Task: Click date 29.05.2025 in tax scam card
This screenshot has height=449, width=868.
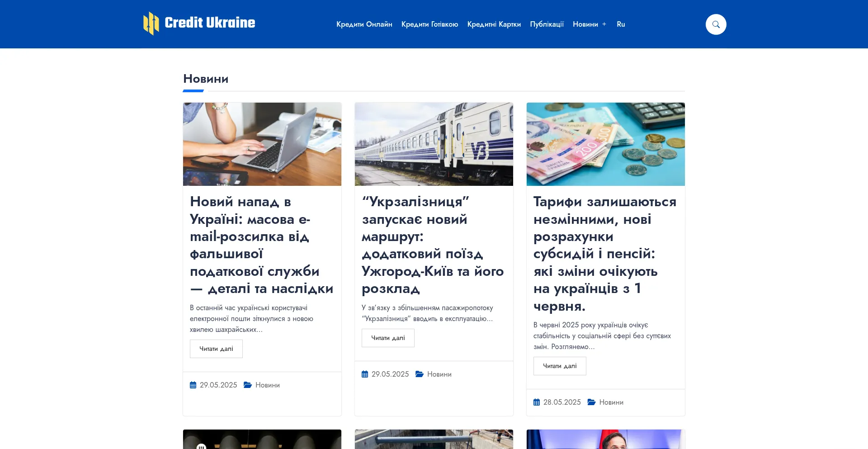Action: [218, 385]
